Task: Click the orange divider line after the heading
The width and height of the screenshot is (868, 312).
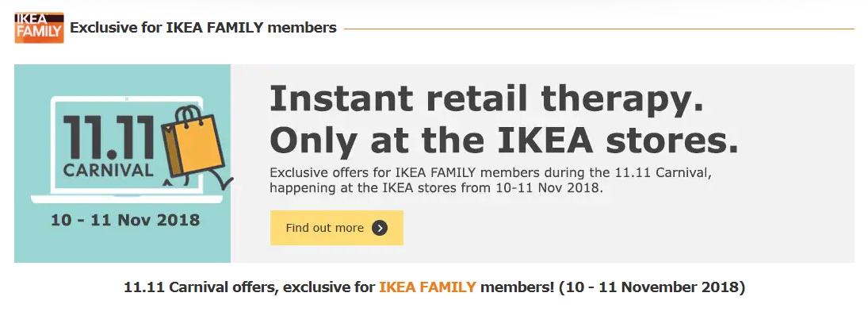Action: tap(599, 29)
